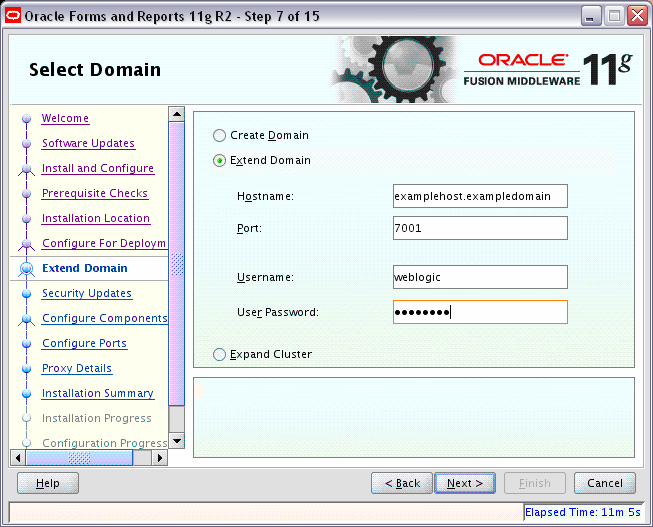Go to Configure For Deployment step

point(105,243)
